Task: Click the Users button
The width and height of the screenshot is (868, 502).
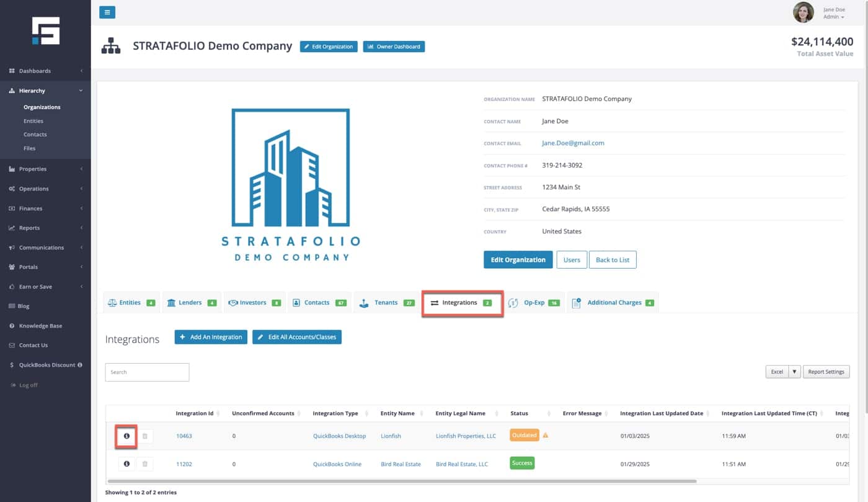Action: tap(572, 260)
